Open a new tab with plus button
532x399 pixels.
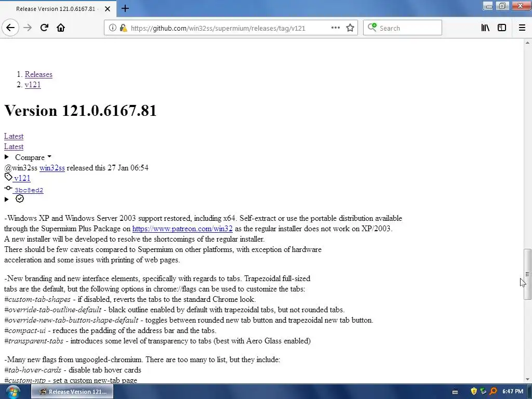pyautogui.click(x=125, y=8)
